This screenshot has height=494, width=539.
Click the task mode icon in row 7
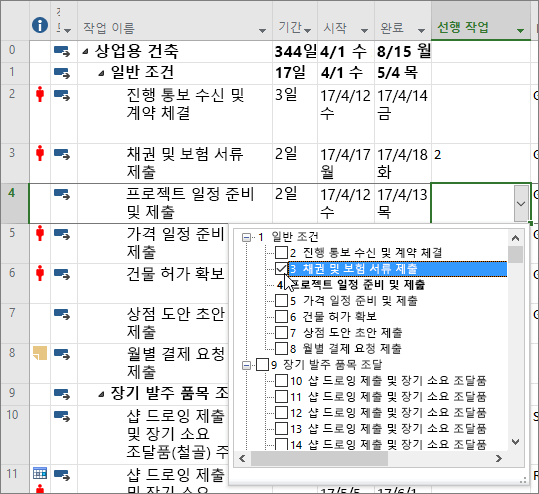coord(62,314)
